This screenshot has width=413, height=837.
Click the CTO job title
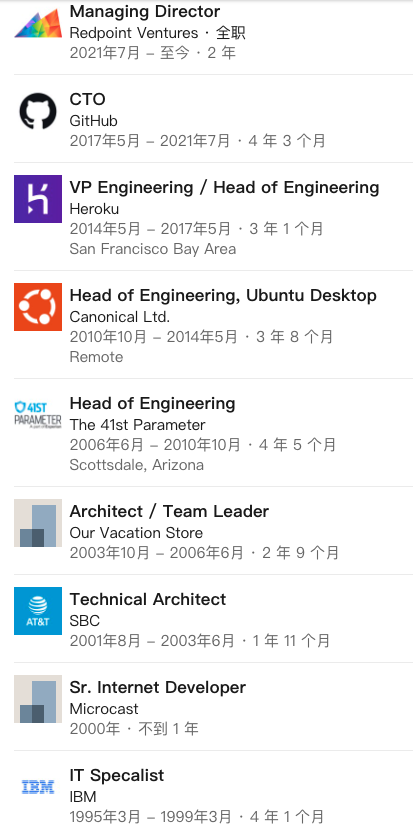click(x=88, y=99)
